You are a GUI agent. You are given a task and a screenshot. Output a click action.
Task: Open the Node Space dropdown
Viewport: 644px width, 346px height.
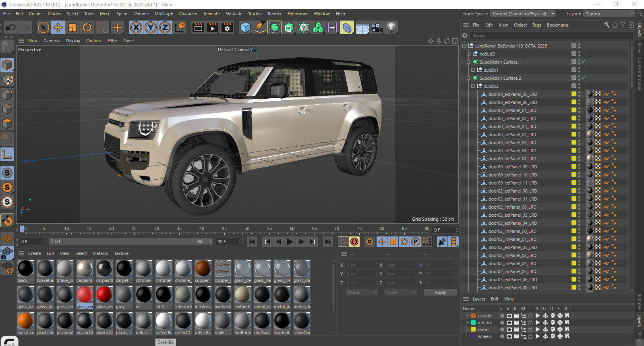523,14
